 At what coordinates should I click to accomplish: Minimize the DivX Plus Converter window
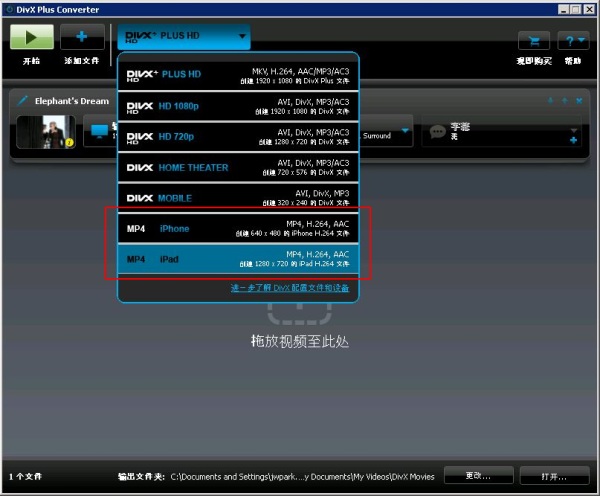tap(563, 10)
